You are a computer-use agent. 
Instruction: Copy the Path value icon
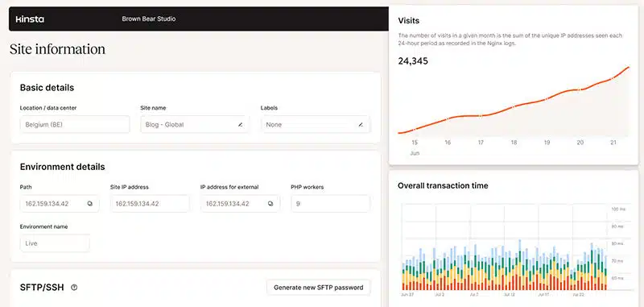coord(90,203)
